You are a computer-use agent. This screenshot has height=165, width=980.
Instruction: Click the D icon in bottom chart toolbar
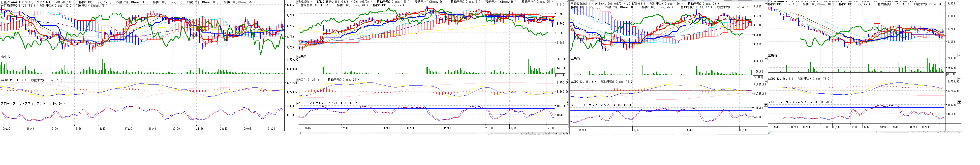tap(548, 134)
